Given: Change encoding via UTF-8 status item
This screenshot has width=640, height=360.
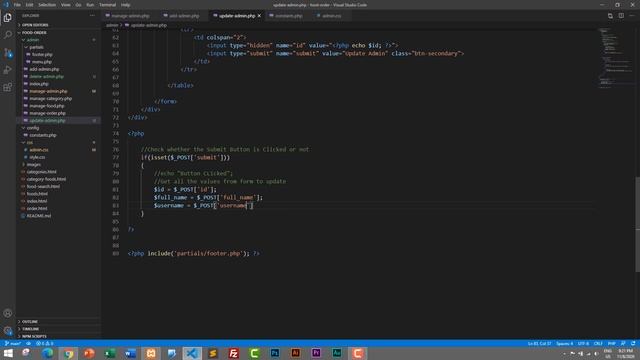Looking at the screenshot, I should tap(583, 343).
